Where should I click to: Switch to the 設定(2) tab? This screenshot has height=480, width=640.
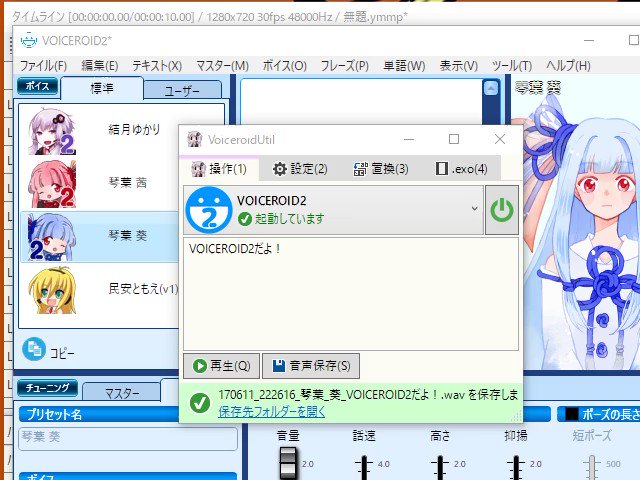click(x=300, y=169)
